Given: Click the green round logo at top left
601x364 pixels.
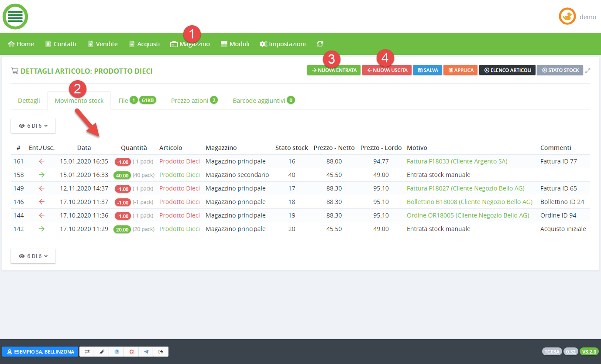Looking at the screenshot, I should tap(15, 17).
